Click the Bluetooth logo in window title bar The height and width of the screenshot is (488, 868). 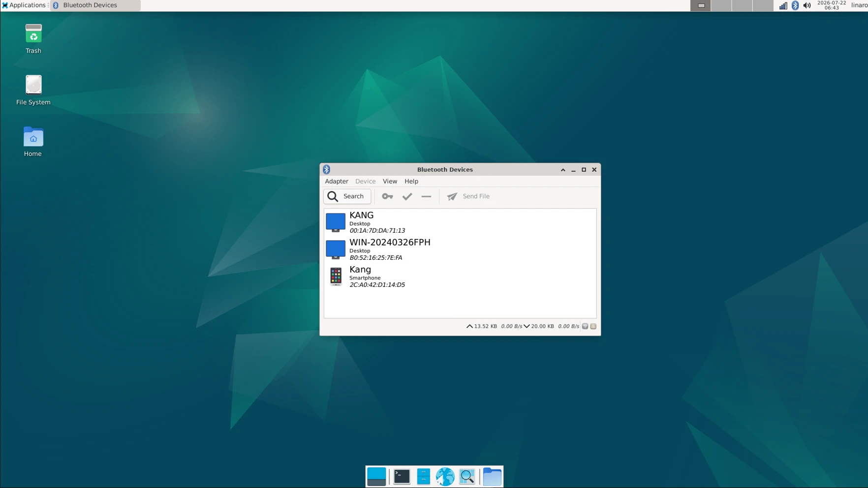click(x=326, y=169)
